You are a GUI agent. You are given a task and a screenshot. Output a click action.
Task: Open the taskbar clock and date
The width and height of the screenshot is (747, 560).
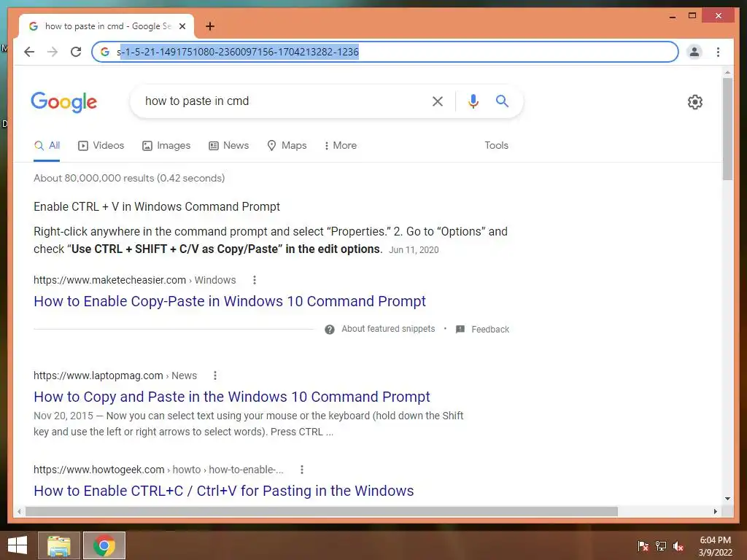[715, 545]
